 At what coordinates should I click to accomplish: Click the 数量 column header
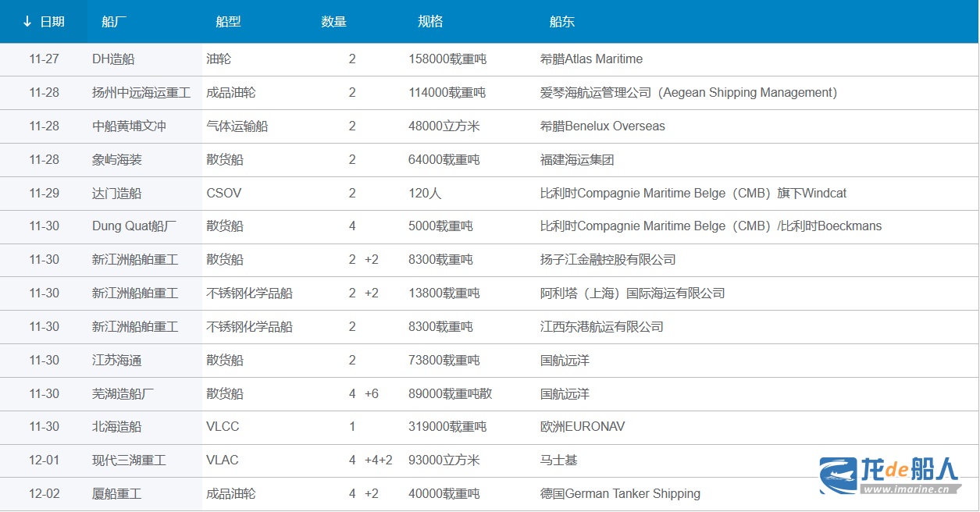tap(333, 22)
